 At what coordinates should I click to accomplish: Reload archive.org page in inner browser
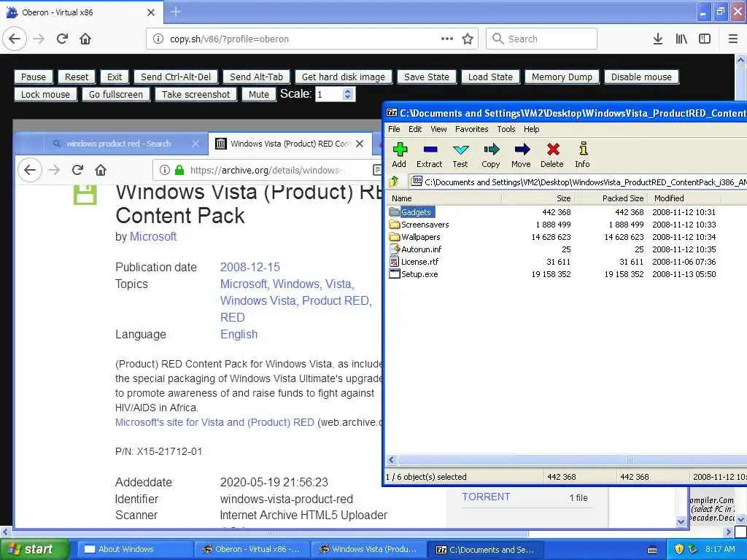coord(77,170)
